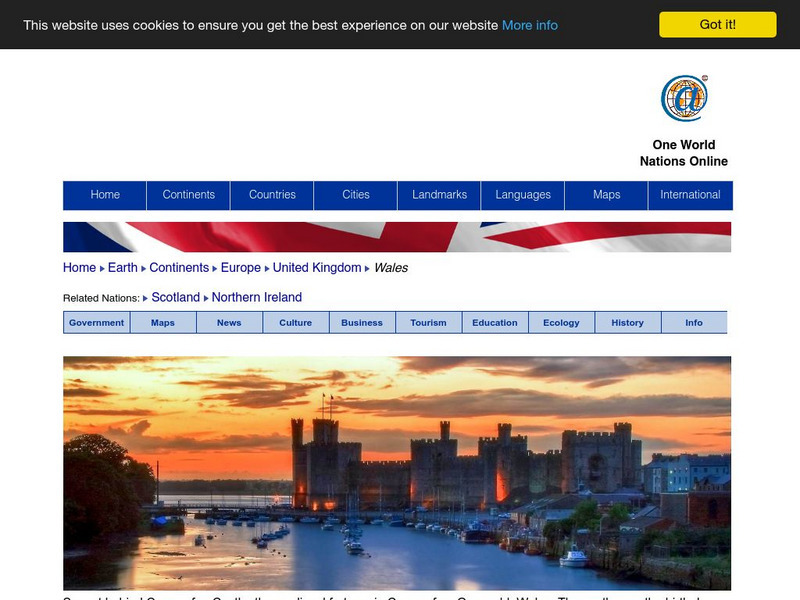Open the Continents menu item
Image resolution: width=800 pixels, height=600 pixels.
click(x=189, y=195)
